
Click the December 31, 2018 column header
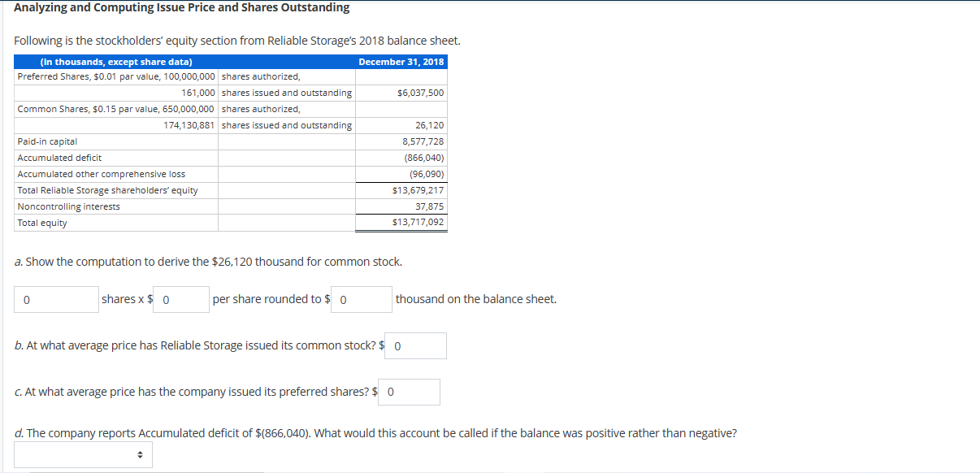point(401,61)
